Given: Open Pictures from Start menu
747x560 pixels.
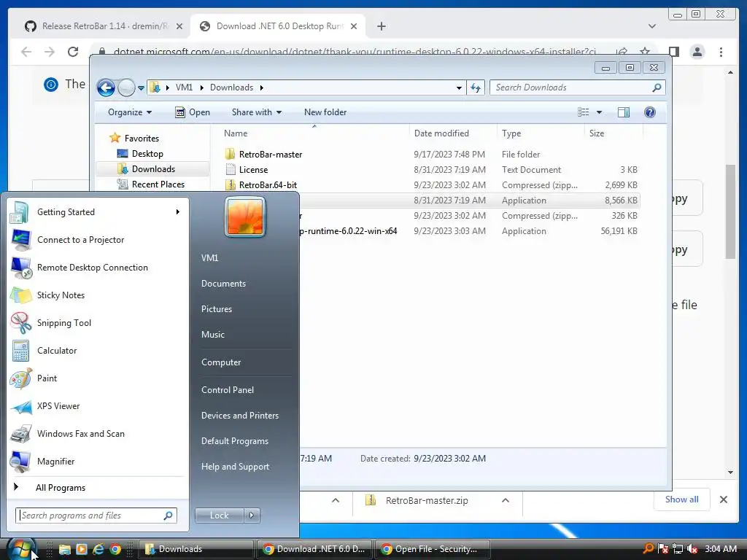Looking at the screenshot, I should (x=216, y=309).
